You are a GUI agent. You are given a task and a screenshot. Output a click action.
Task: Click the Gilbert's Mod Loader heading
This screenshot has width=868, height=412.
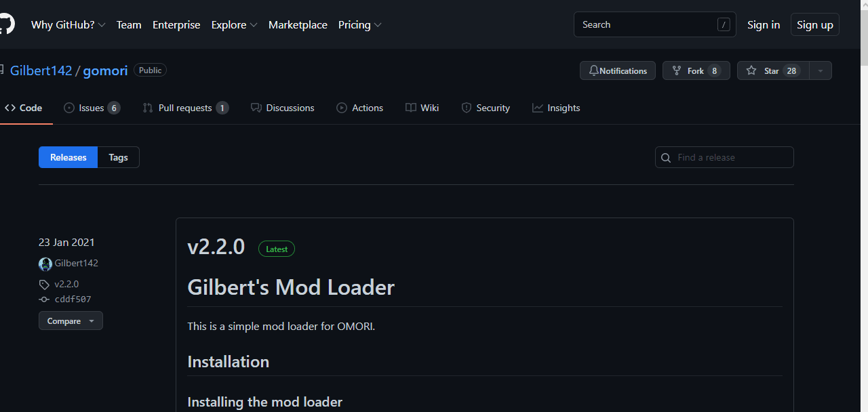pos(291,287)
